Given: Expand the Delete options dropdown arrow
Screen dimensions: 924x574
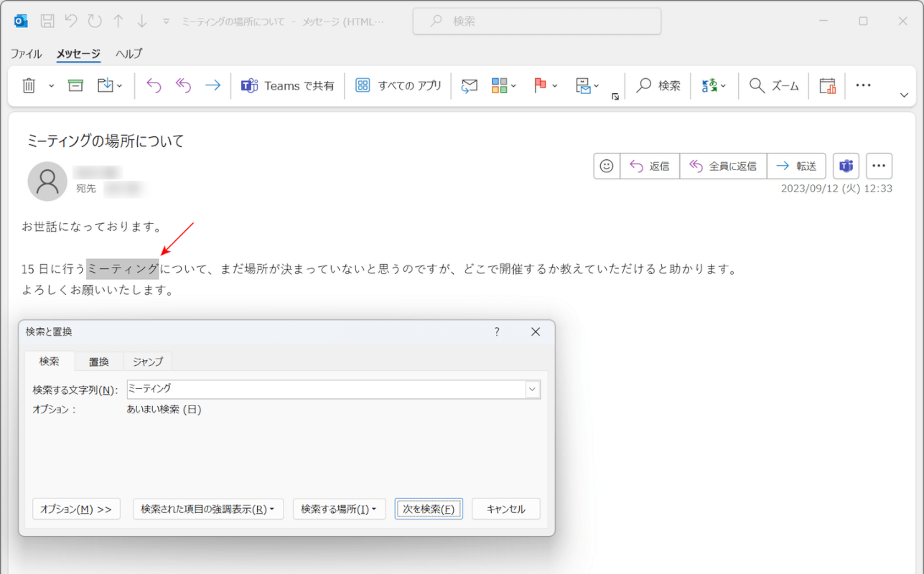Looking at the screenshot, I should point(51,85).
